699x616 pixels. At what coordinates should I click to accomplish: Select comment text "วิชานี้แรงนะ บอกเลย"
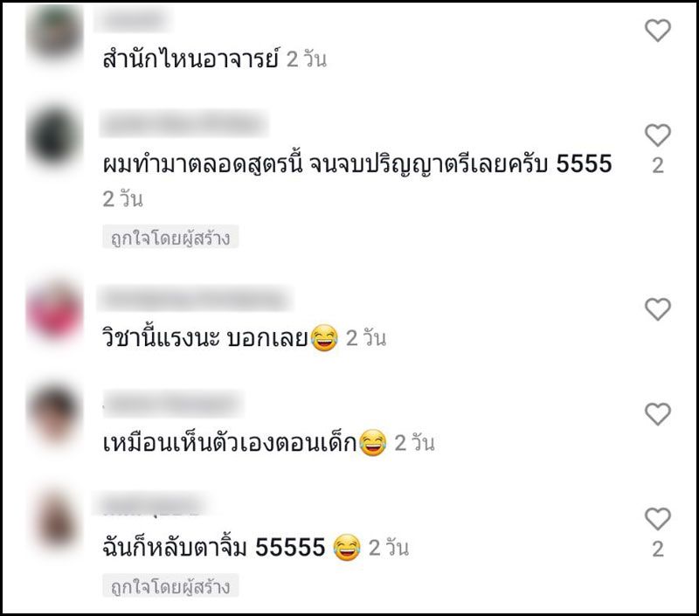click(205, 337)
